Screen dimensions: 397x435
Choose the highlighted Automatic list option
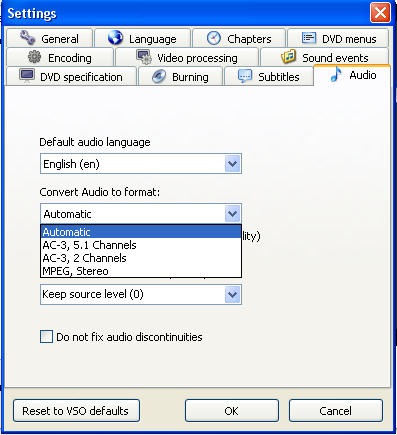coord(141,232)
